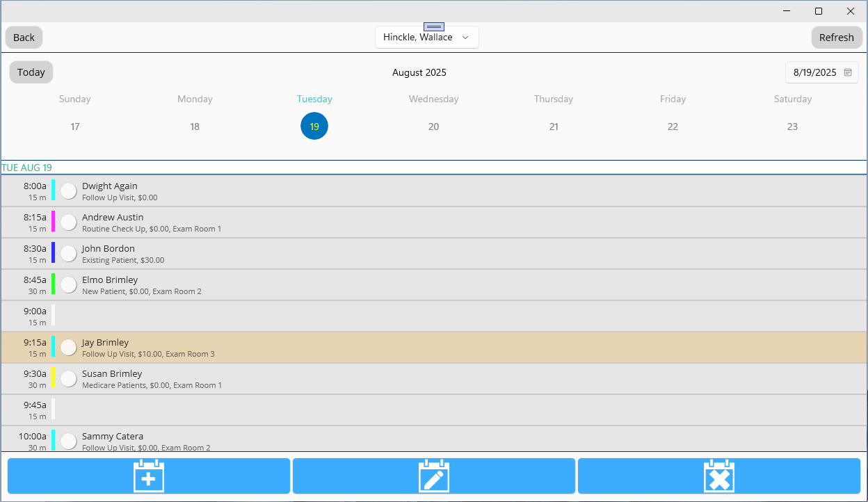Select Wednesday 20 in week view
The height and width of the screenshot is (502, 868).
tap(434, 127)
